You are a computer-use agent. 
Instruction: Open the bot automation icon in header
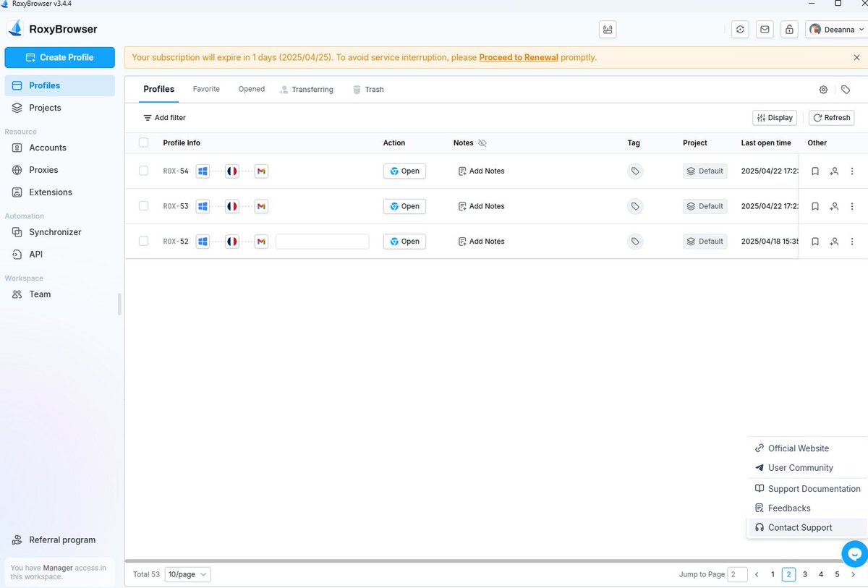(608, 30)
